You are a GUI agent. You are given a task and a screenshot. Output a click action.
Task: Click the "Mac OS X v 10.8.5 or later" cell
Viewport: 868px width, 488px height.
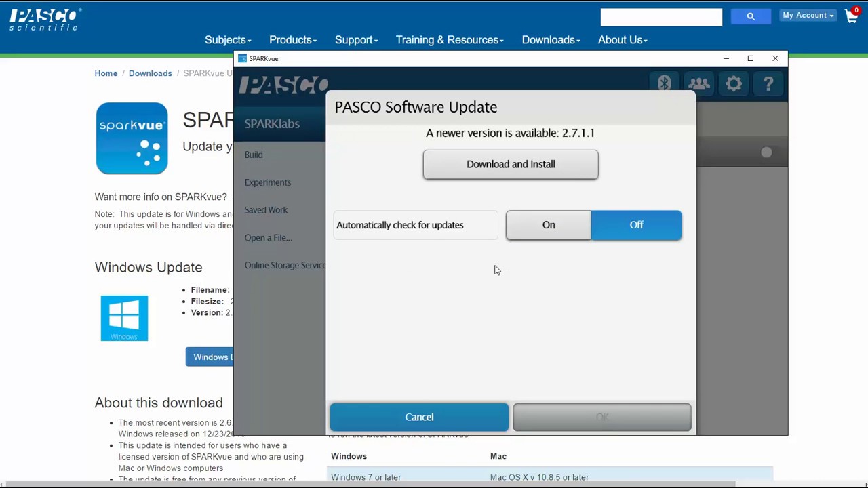pyautogui.click(x=539, y=477)
